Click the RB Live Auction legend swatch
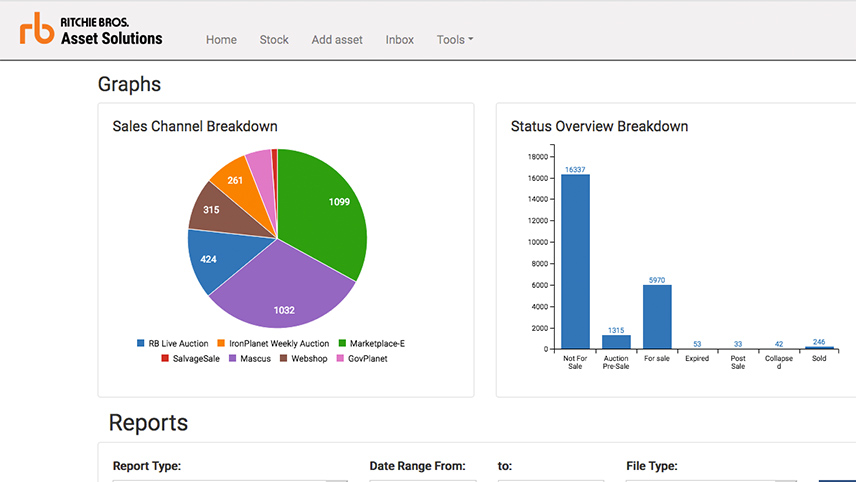 (x=141, y=343)
